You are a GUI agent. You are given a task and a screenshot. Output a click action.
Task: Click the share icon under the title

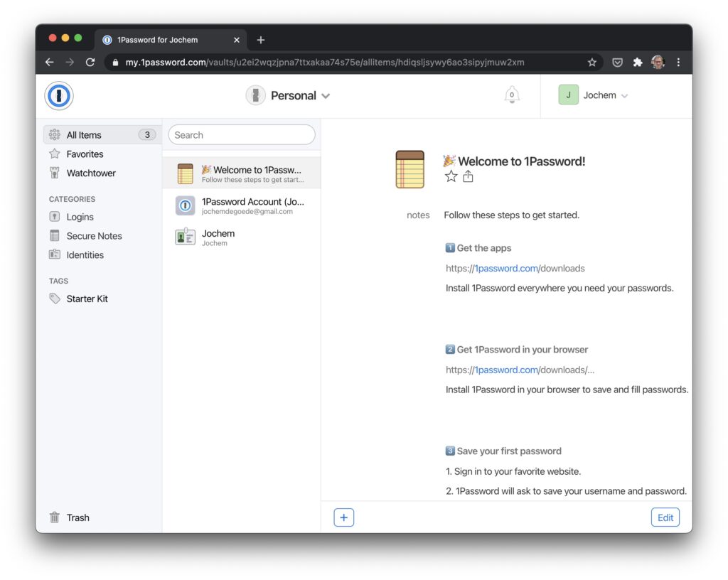tap(468, 176)
